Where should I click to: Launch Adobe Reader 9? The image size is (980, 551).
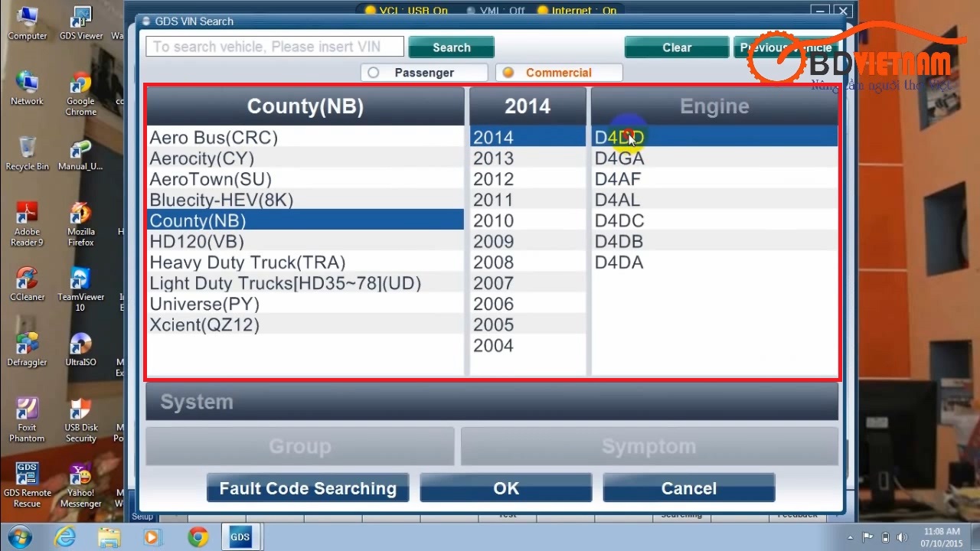click(27, 223)
